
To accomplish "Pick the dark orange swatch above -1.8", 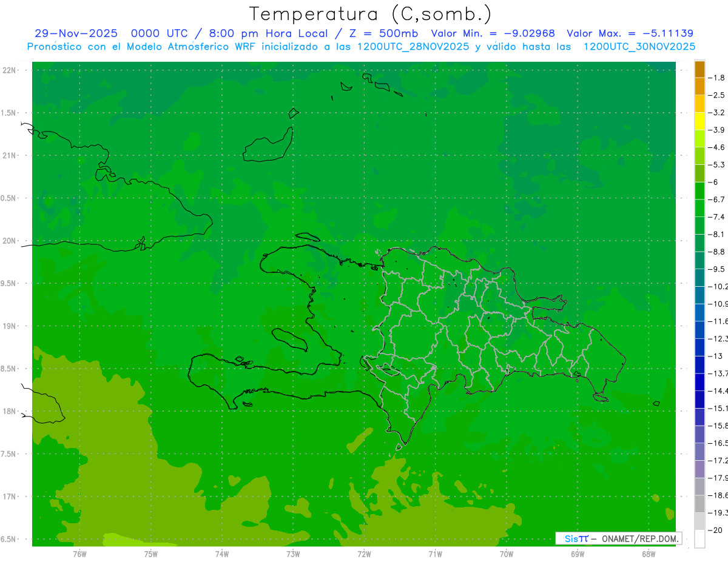I will (x=699, y=69).
